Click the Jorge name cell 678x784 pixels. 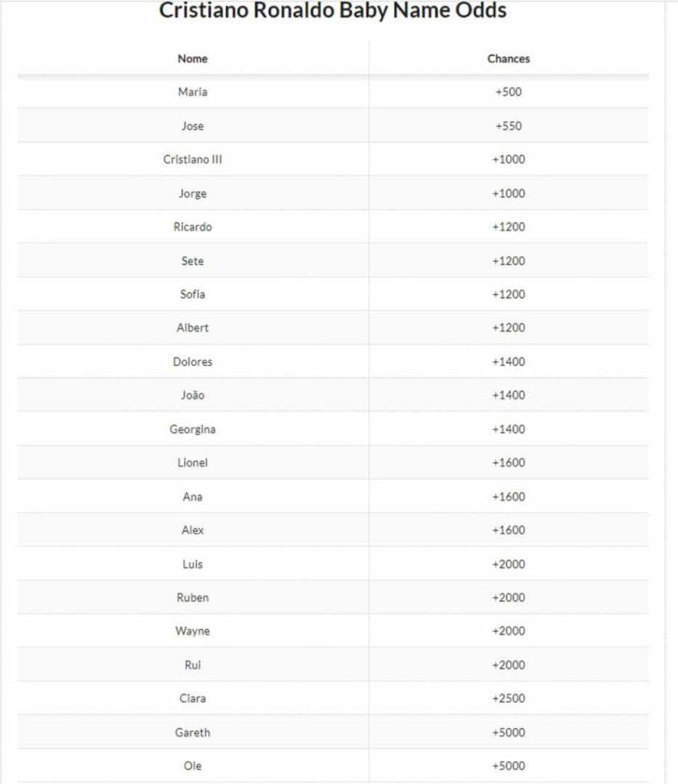click(192, 193)
